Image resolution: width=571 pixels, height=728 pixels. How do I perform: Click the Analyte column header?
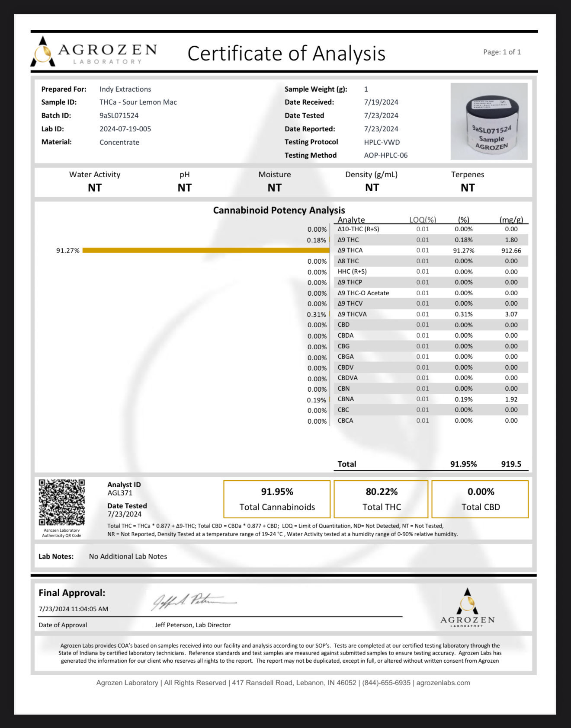(351, 220)
